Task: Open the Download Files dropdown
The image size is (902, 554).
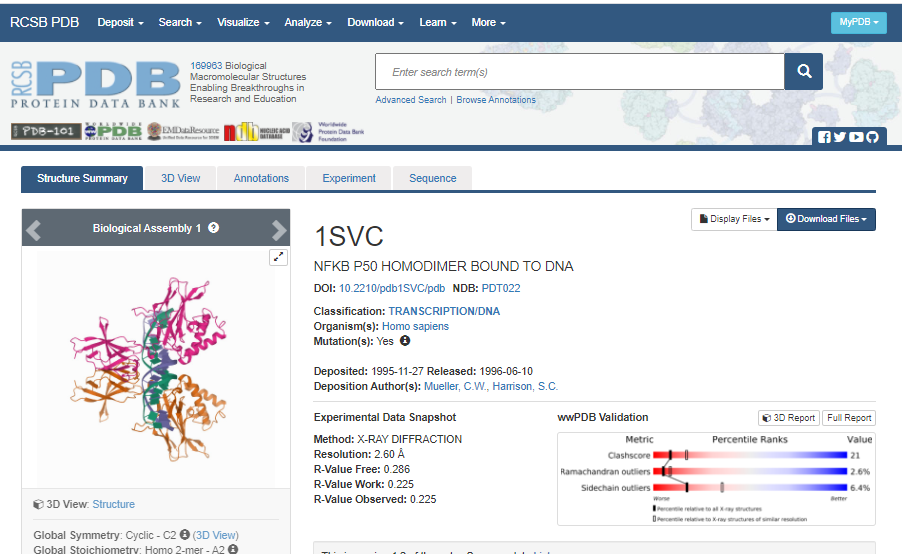Action: (x=826, y=219)
